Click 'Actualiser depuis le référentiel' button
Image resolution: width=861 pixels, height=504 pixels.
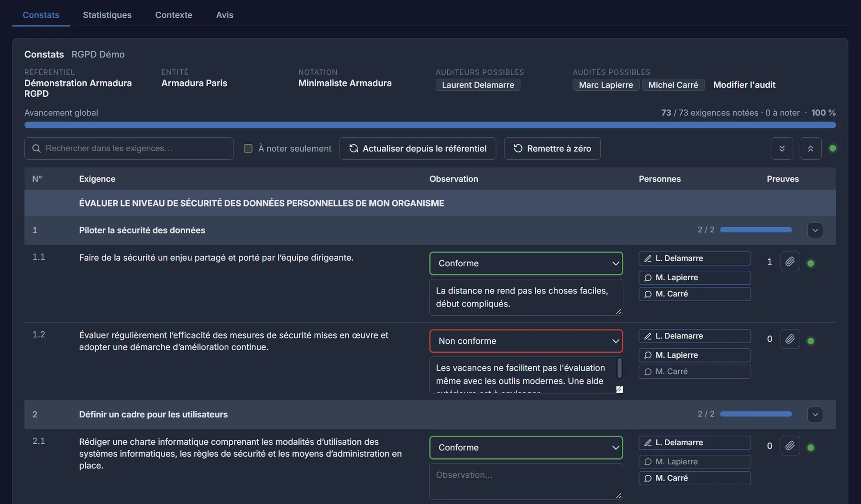418,148
